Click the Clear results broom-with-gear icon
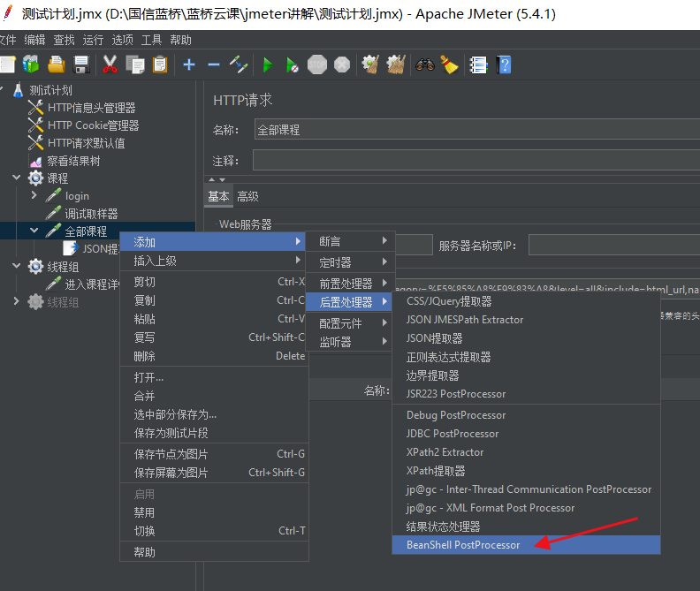The width and height of the screenshot is (700, 591). tap(370, 65)
